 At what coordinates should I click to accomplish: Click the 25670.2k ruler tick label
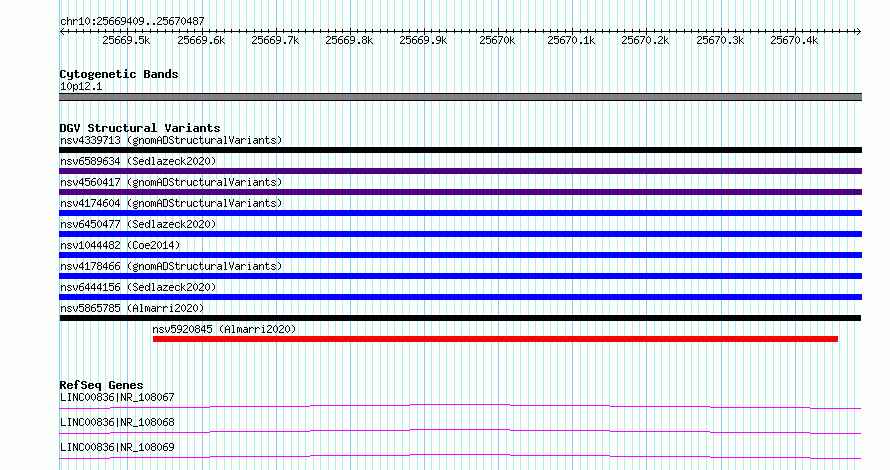(645, 40)
